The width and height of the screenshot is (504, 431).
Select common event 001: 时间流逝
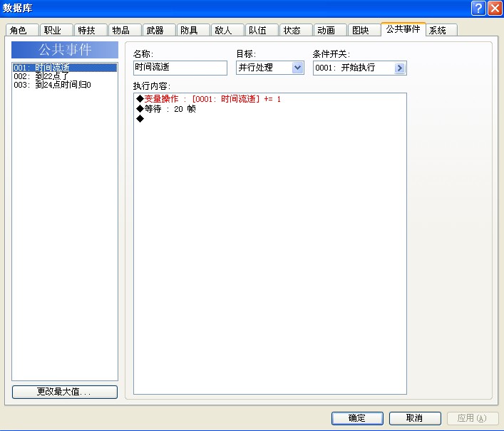point(65,68)
